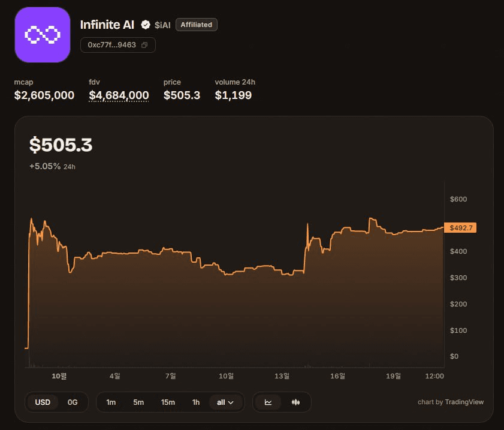Click the 12:00 time label

434,376
